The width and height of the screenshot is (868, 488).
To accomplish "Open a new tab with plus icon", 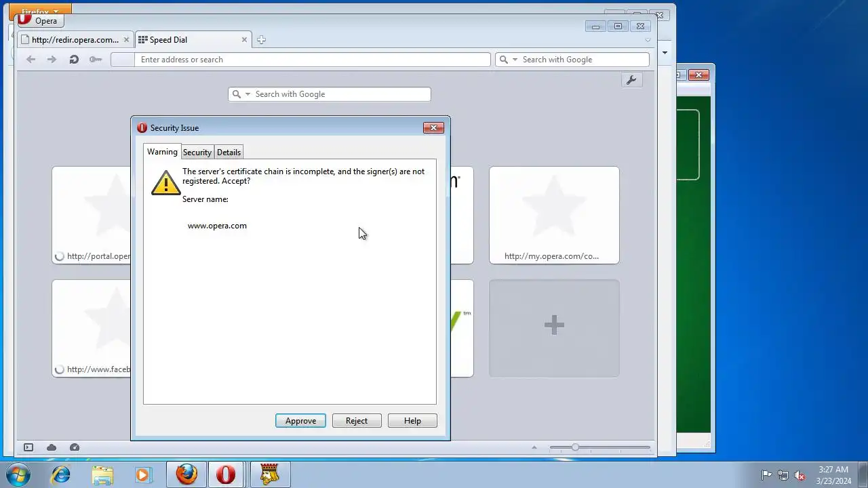I will 261,40.
